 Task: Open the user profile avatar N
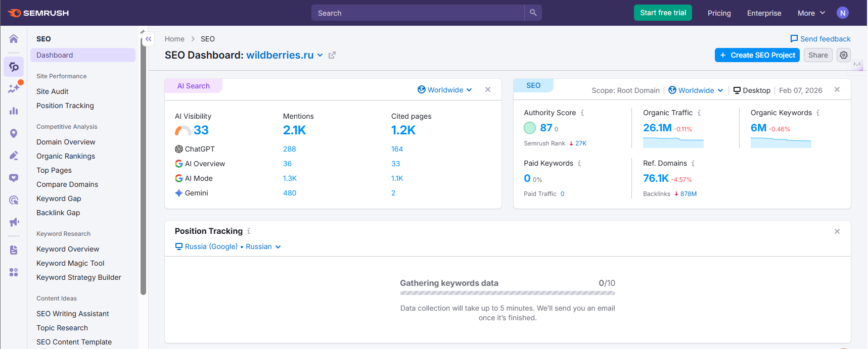[842, 13]
